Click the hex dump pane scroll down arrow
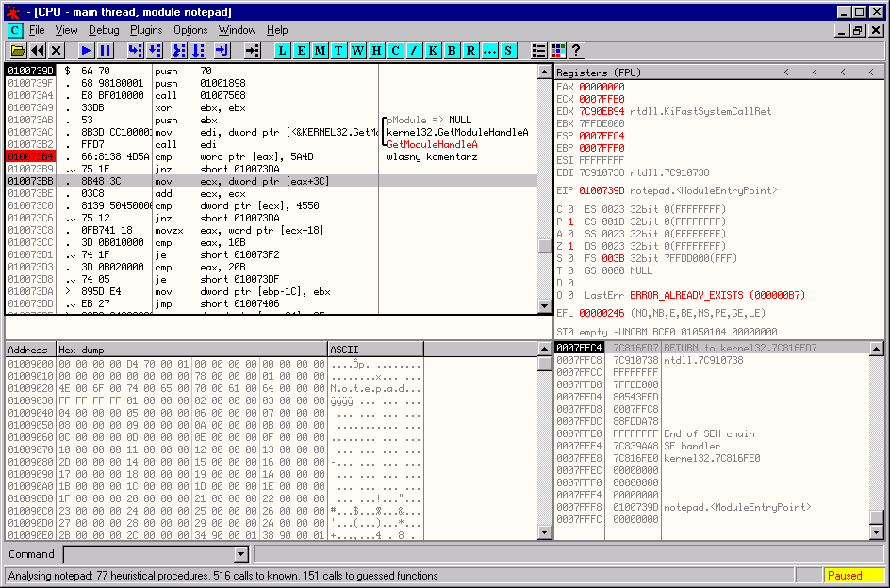Screen dimensions: 890x588 point(545,531)
